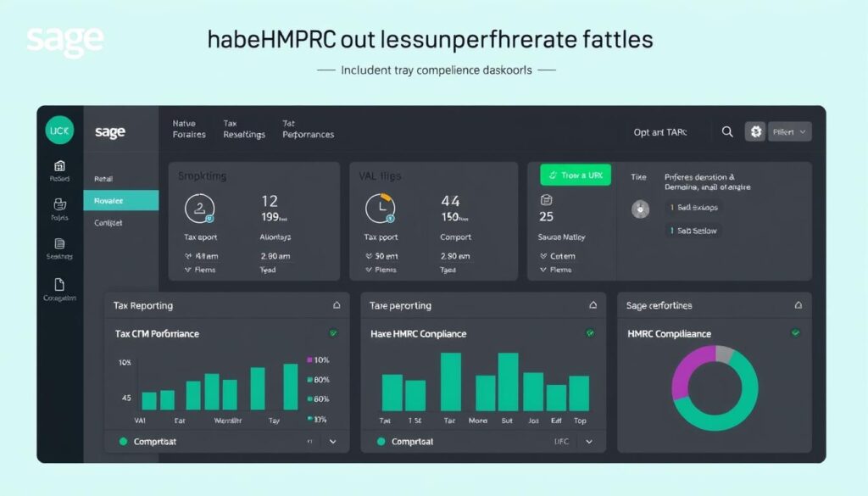This screenshot has width=868, height=496.
Task: Select the highlighted Rovalee menu item
Action: click(x=120, y=200)
